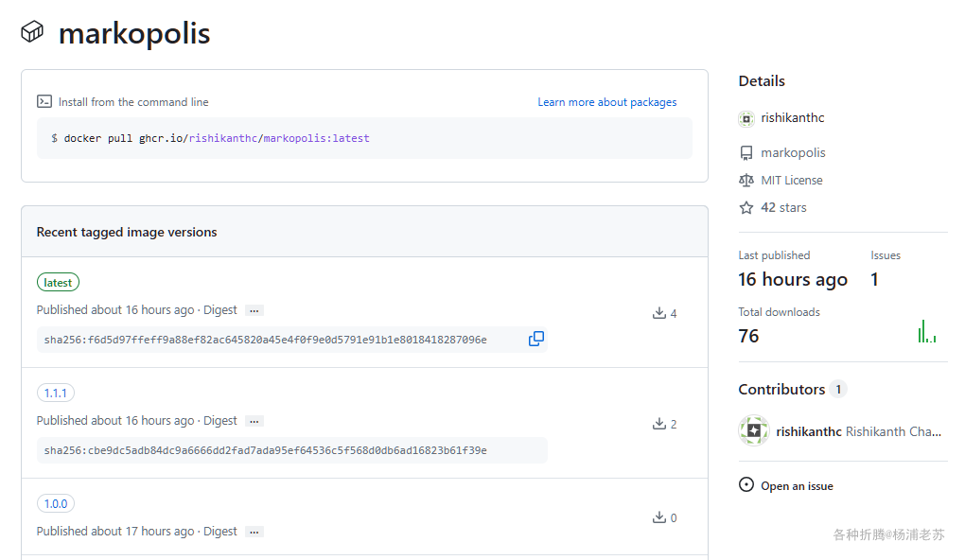Open the 1.0.0 tag version
Screen dimensions: 965x560
pos(56,503)
